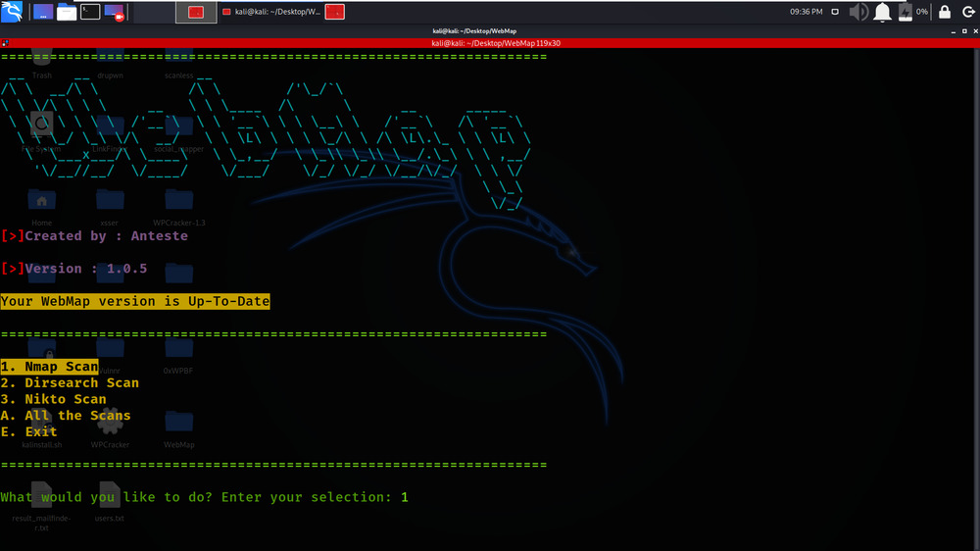
Task: Click 'Your WebMap version is Up-To-Date' banner
Action: [135, 301]
